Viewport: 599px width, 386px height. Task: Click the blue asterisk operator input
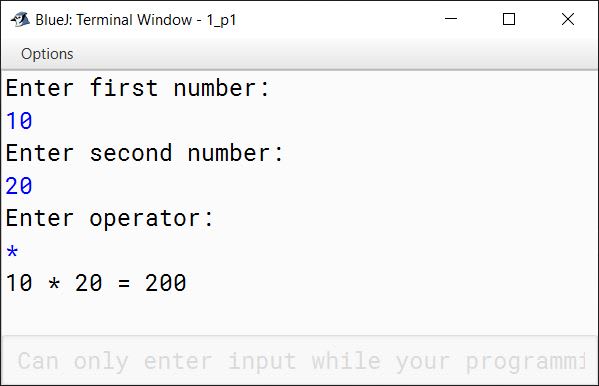tap(12, 252)
